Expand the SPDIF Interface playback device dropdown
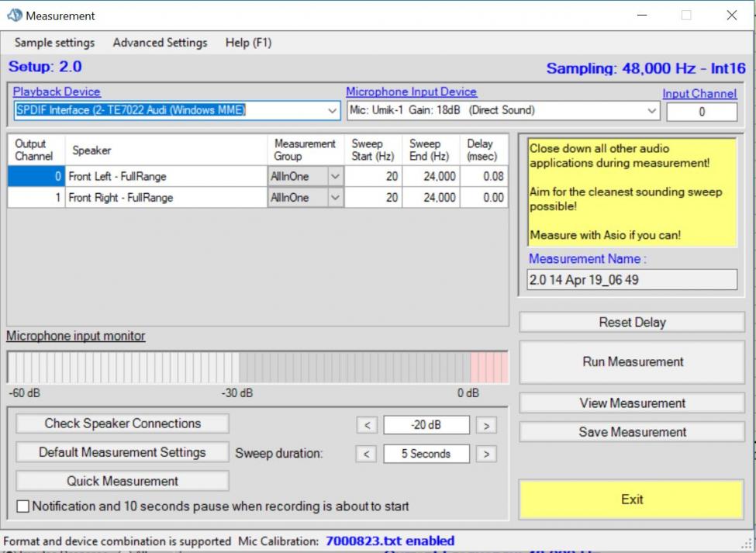This screenshot has width=756, height=553. [332, 110]
